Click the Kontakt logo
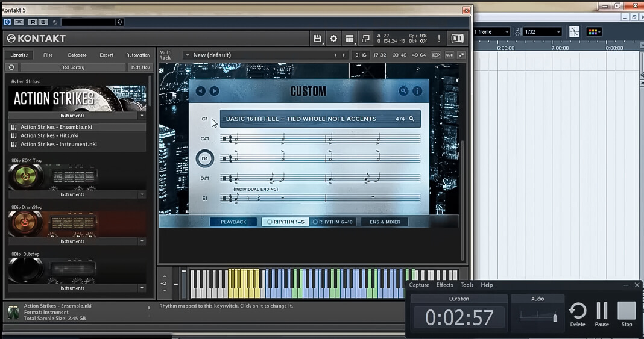644x339 pixels. point(37,38)
